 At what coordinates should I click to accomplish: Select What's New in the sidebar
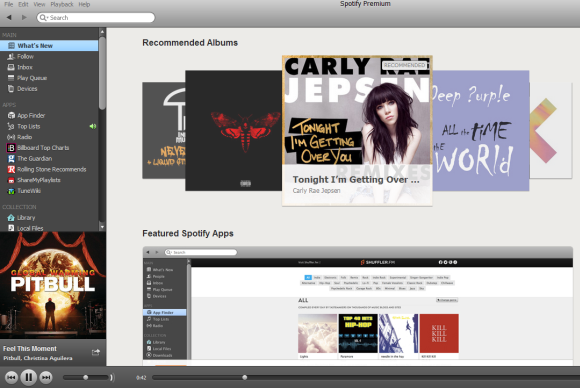point(49,45)
